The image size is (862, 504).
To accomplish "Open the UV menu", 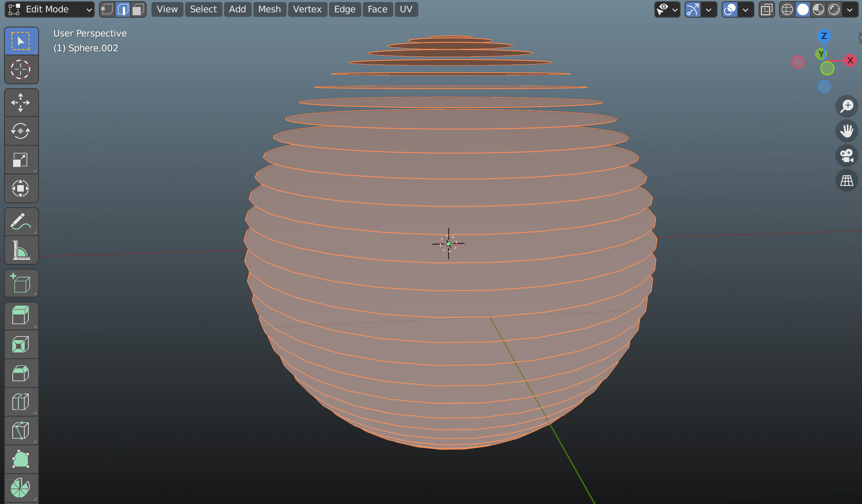I will [x=406, y=9].
